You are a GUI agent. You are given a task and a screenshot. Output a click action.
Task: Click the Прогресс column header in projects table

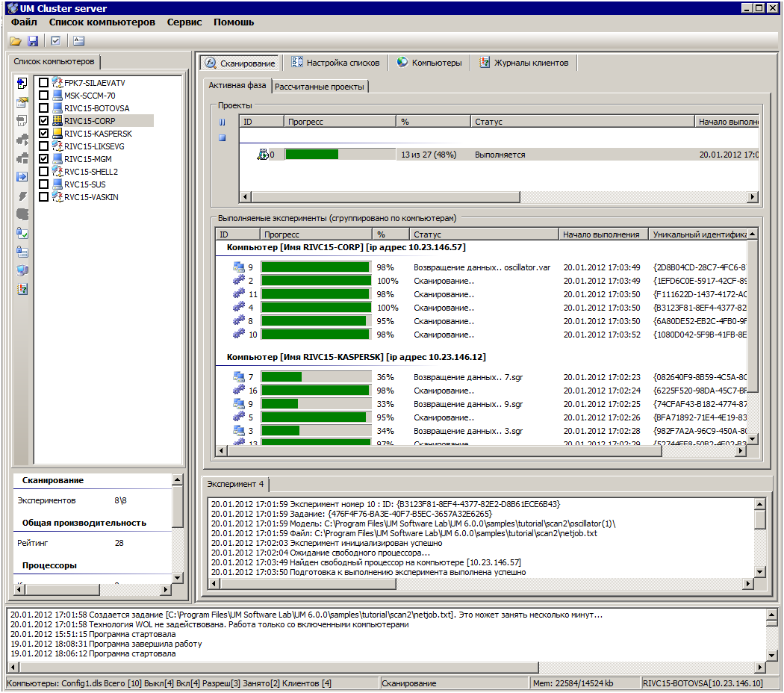click(x=340, y=122)
